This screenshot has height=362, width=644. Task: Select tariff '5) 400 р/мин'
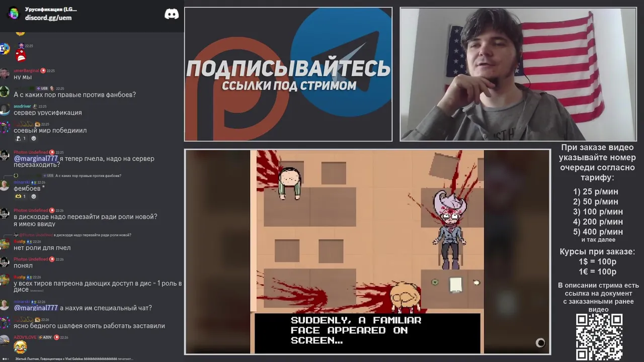coord(598,232)
